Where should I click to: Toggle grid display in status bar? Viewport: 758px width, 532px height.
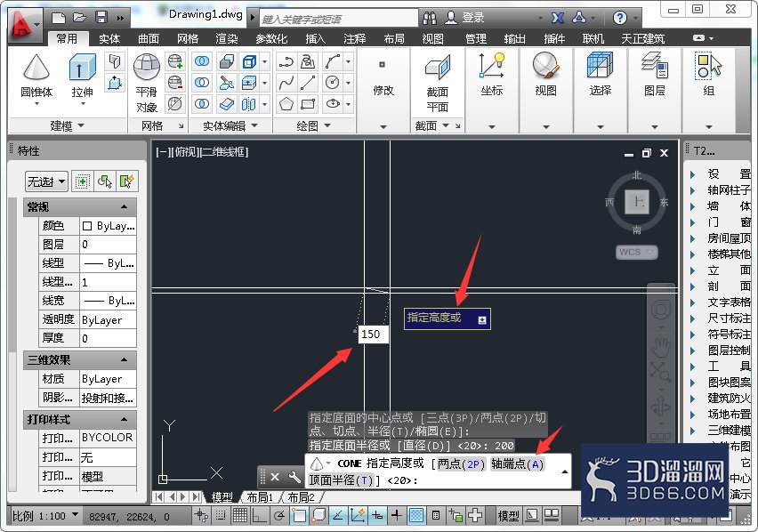coord(240,516)
